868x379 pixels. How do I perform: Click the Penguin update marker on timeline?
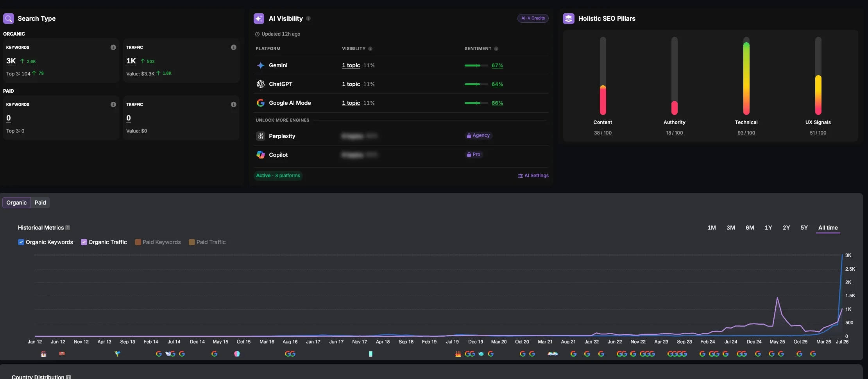43,354
